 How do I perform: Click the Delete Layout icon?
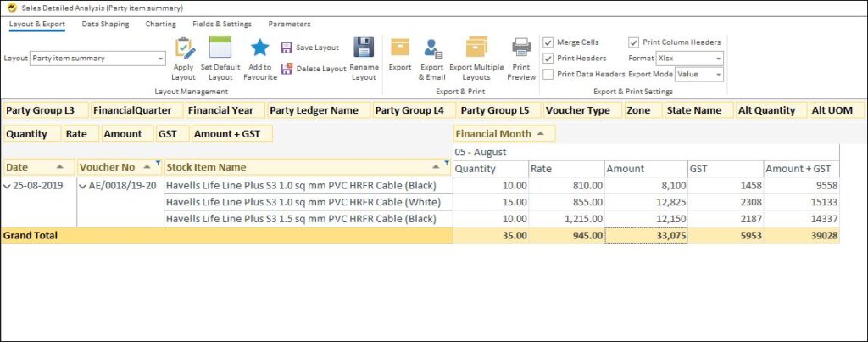tap(287, 69)
